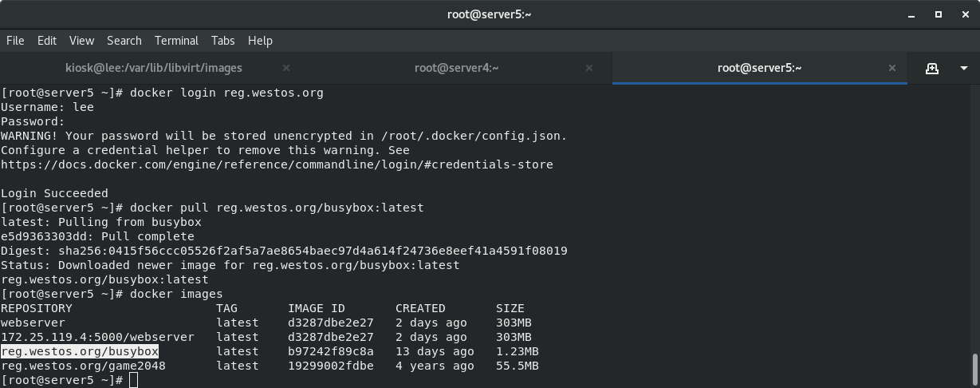
Task: Select the root@server5 tab
Action: coord(759,68)
